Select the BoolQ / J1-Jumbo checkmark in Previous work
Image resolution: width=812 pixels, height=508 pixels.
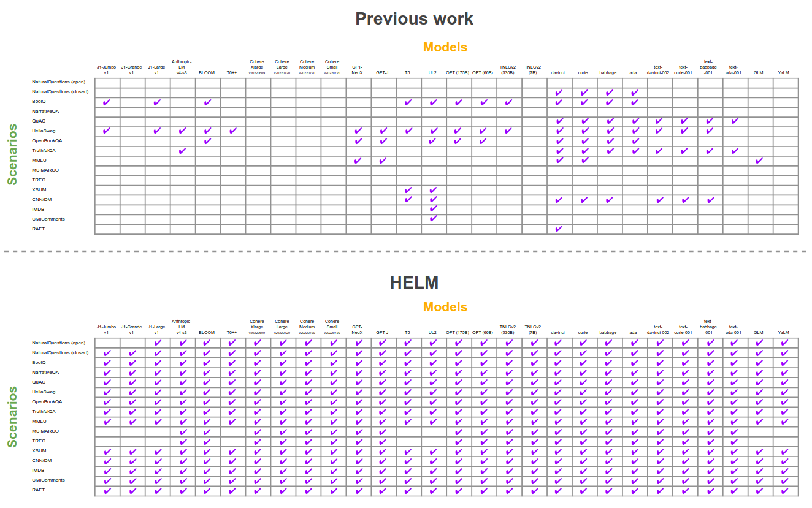point(107,102)
